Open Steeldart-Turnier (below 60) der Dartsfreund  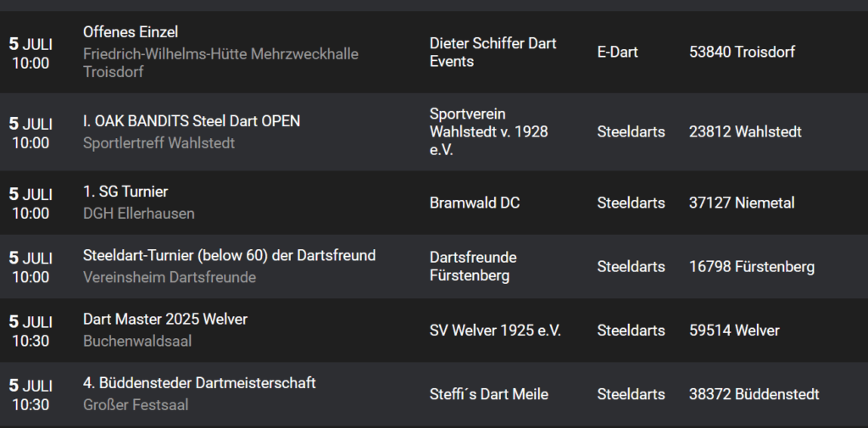229,255
